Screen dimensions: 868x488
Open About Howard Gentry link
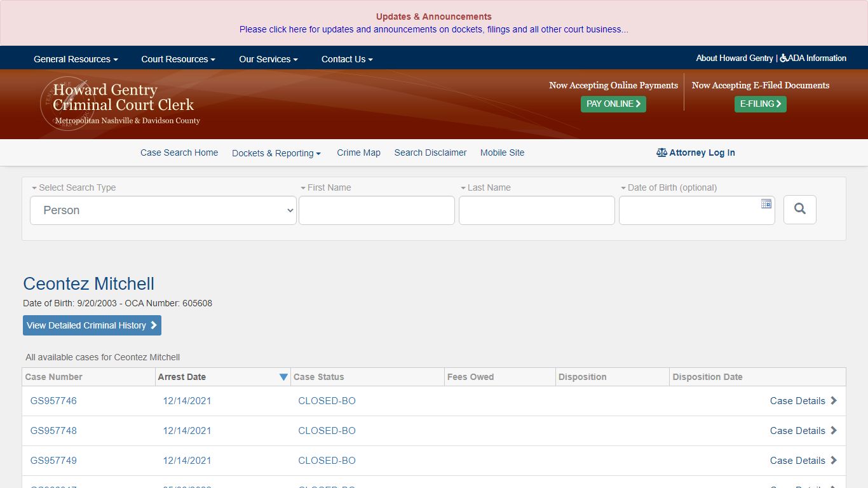coord(735,58)
